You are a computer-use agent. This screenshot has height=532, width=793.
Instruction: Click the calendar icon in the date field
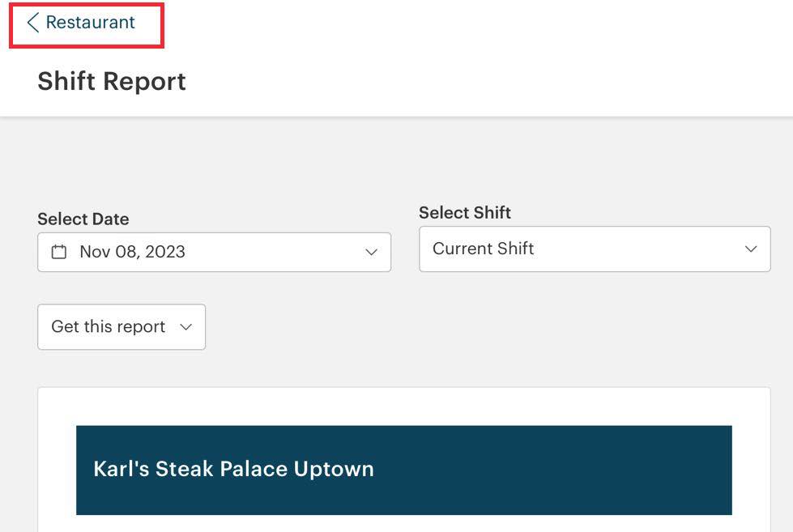[58, 252]
